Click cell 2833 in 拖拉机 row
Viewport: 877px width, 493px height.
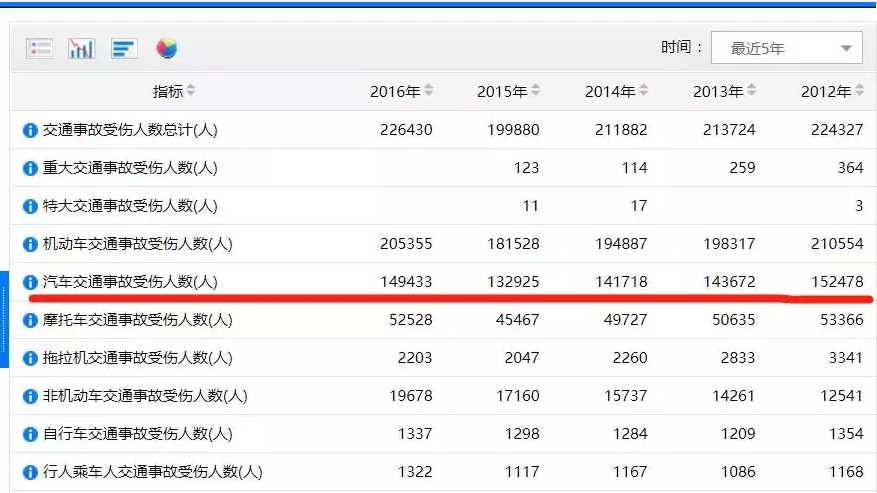click(738, 358)
